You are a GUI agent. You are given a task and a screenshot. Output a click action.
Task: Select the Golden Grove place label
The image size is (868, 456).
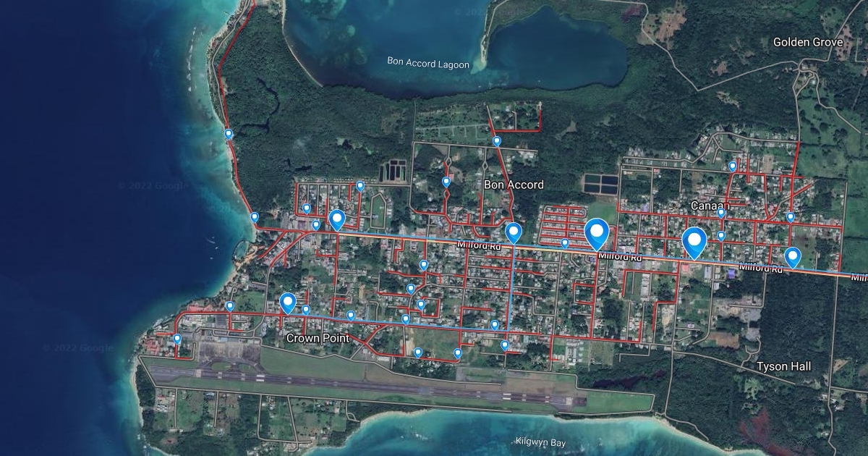coord(808,42)
